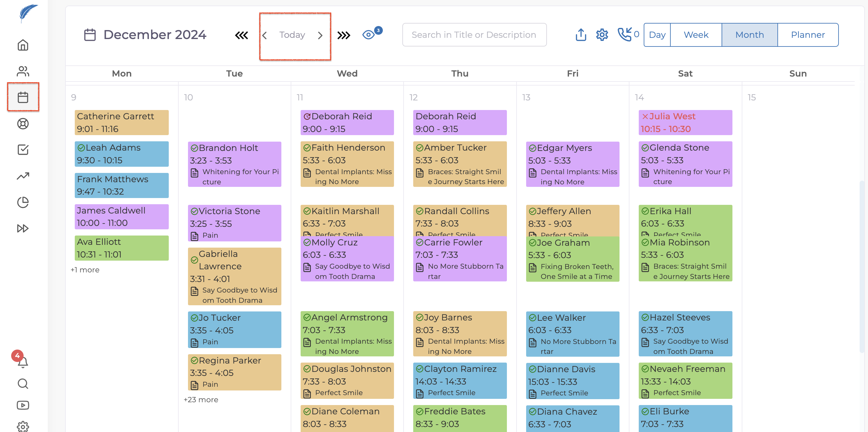Click the Search in Title or Description field
The height and width of the screenshot is (432, 868).
point(474,35)
